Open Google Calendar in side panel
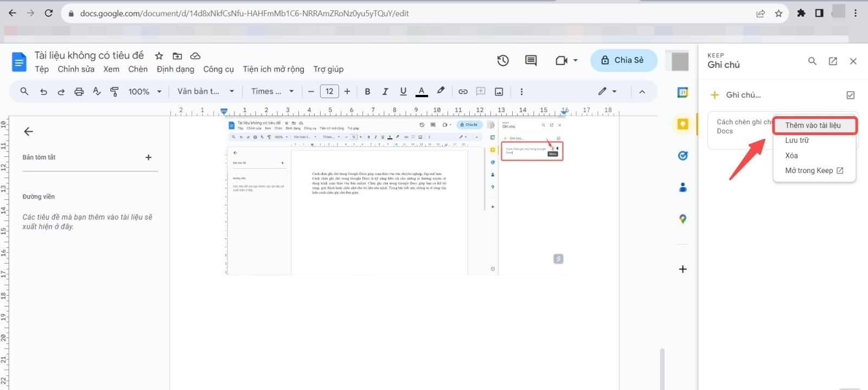 tap(683, 93)
